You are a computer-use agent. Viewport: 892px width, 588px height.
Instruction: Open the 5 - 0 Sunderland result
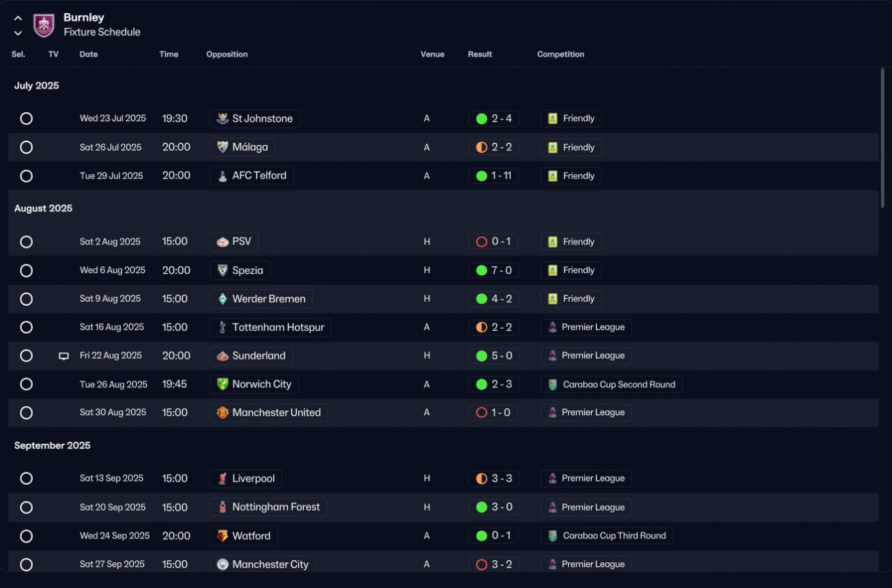493,356
